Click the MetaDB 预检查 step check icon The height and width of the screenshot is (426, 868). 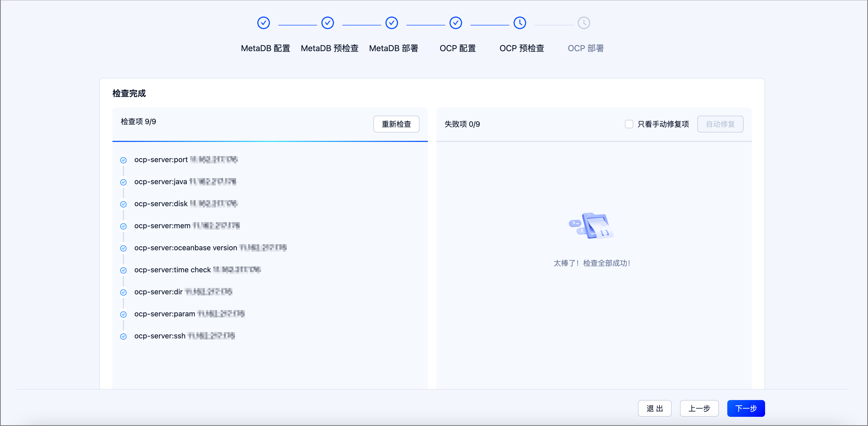[x=327, y=23]
